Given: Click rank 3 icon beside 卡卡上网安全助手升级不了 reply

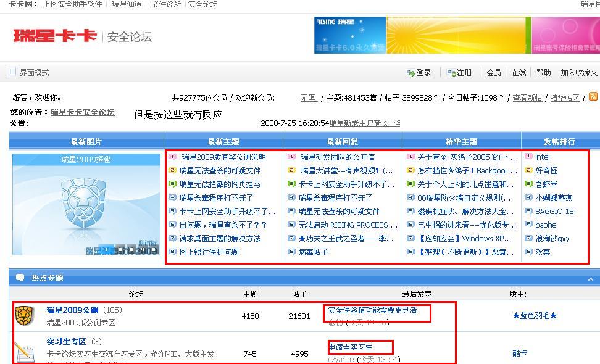Looking at the screenshot, I should 291,184.
